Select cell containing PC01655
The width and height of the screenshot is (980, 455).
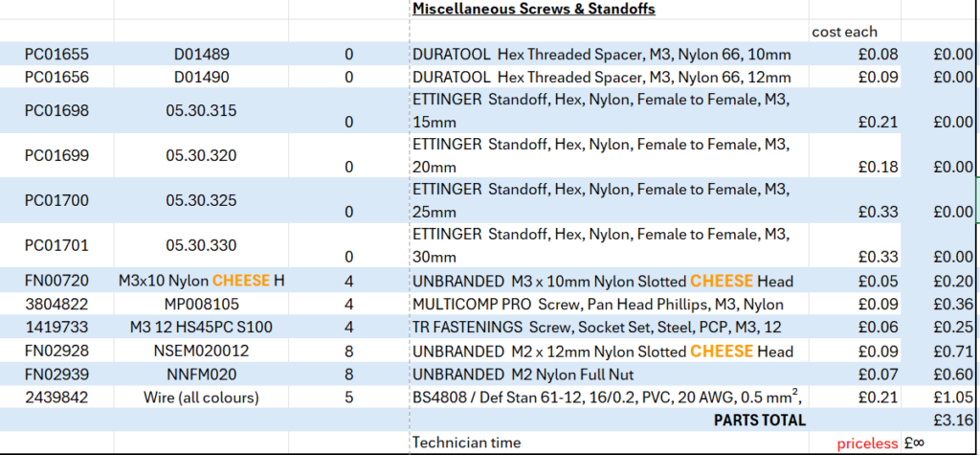coord(57,55)
